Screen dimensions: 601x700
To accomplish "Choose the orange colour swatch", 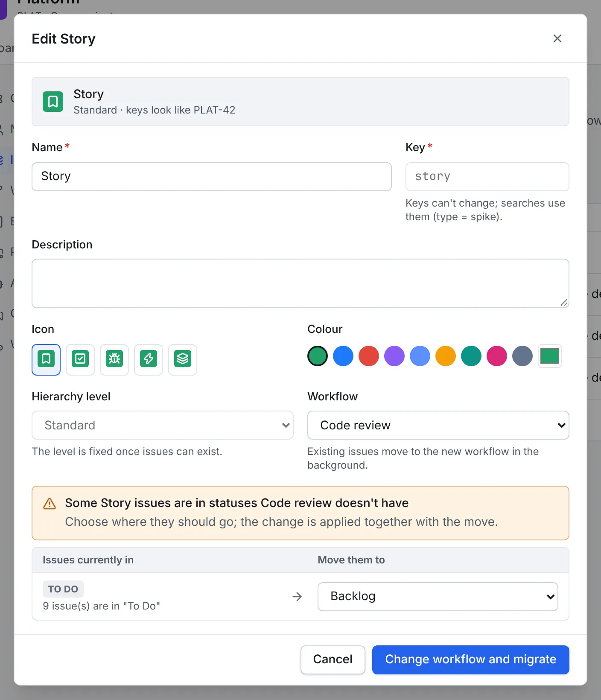I will point(446,356).
